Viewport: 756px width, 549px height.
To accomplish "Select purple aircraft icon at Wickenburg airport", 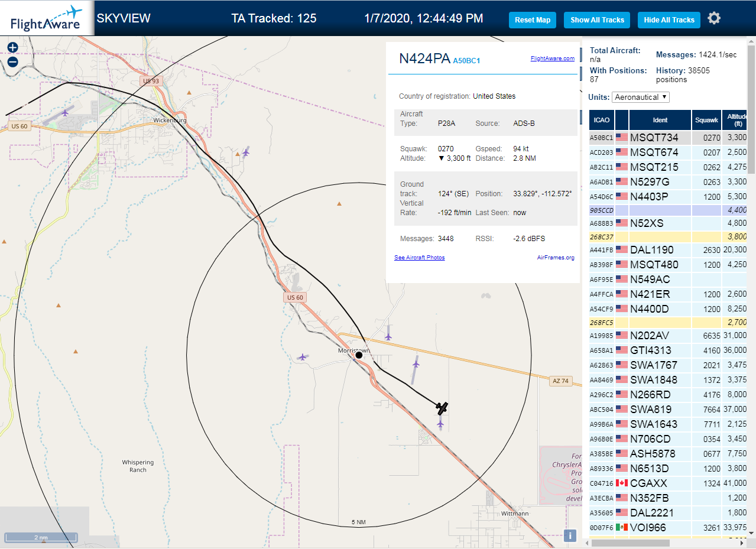I will (65, 112).
